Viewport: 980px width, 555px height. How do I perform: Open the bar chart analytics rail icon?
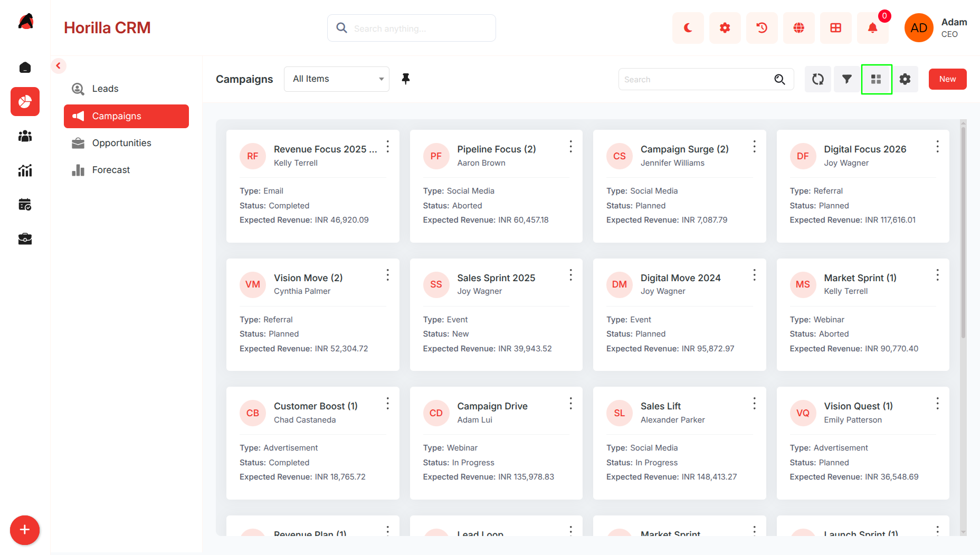(25, 170)
